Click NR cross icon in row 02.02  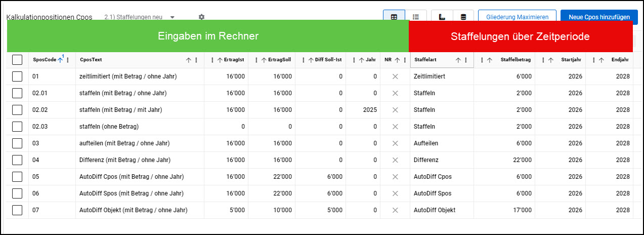point(395,110)
